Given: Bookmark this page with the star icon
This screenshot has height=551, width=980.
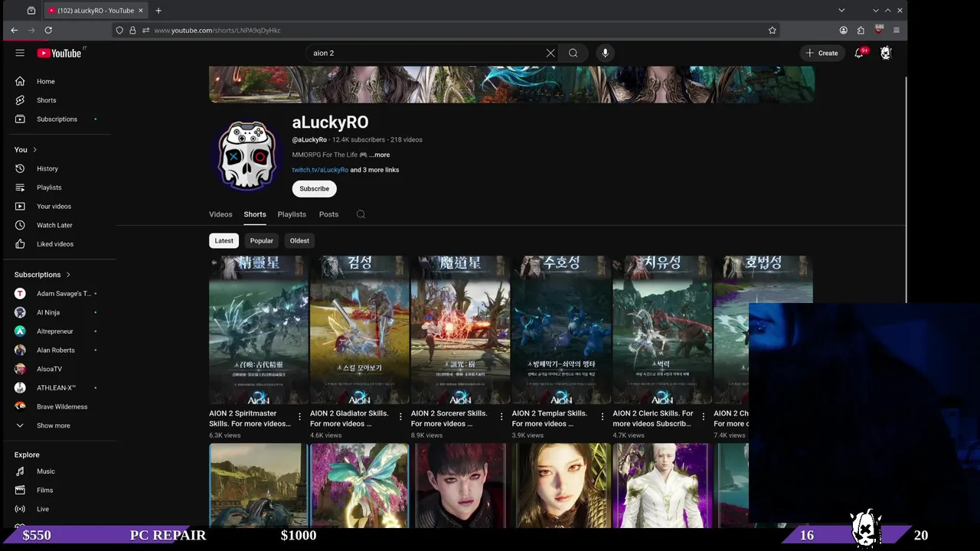Looking at the screenshot, I should [x=773, y=30].
